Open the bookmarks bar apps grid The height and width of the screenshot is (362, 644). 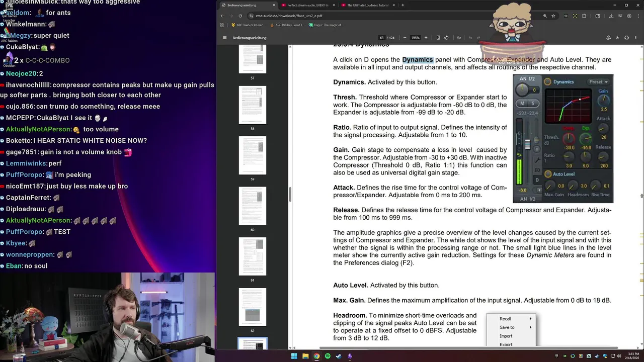point(222,25)
